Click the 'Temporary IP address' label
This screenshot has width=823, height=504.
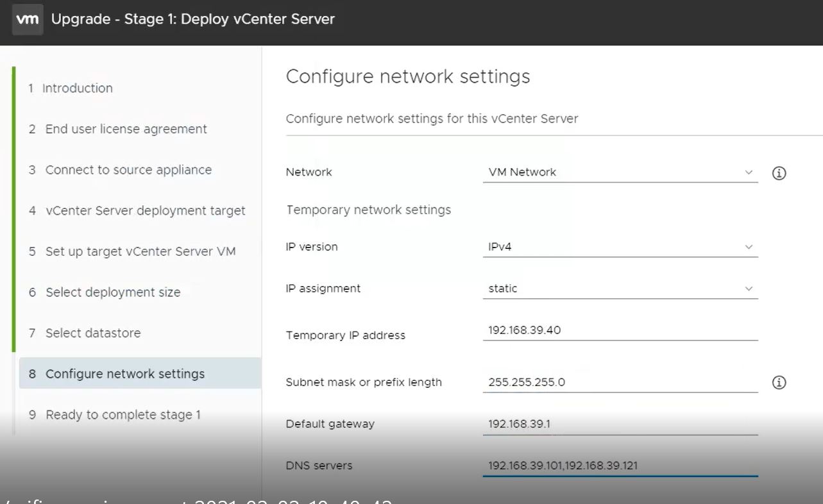pyautogui.click(x=346, y=335)
